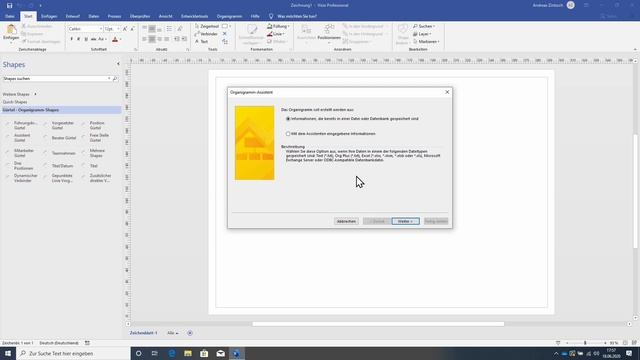Click the red font color icon

[115, 39]
